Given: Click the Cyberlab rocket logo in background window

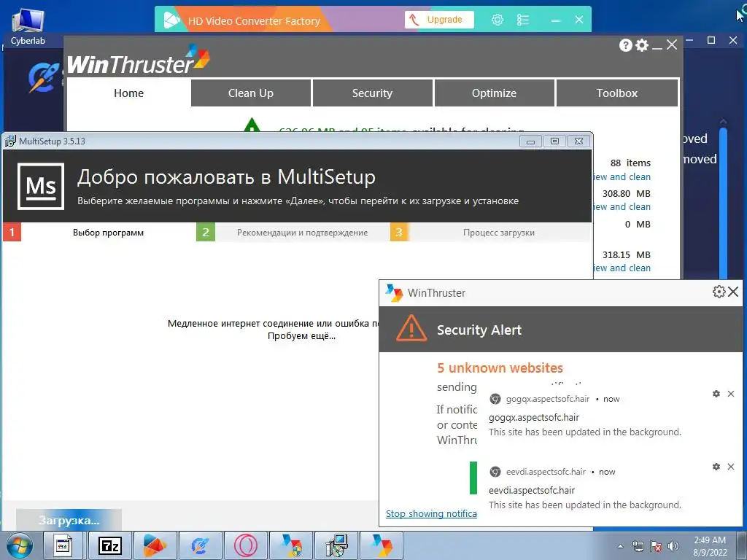Looking at the screenshot, I should 44,77.
